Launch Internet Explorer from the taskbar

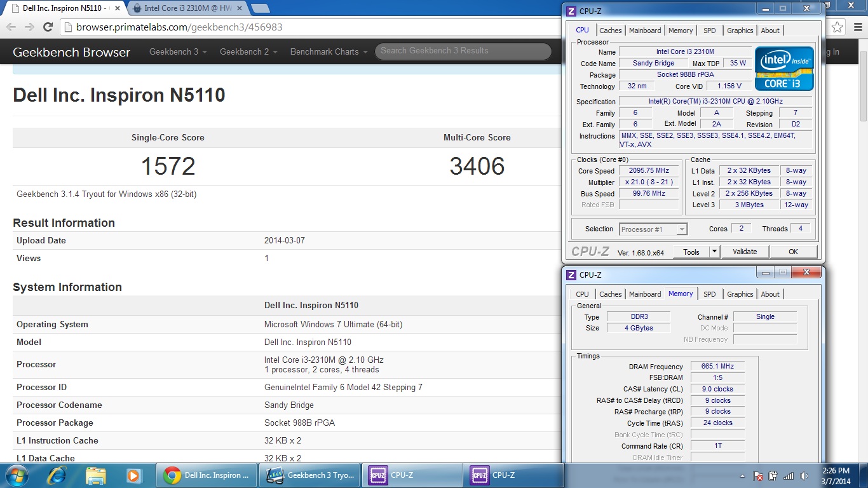click(x=57, y=475)
